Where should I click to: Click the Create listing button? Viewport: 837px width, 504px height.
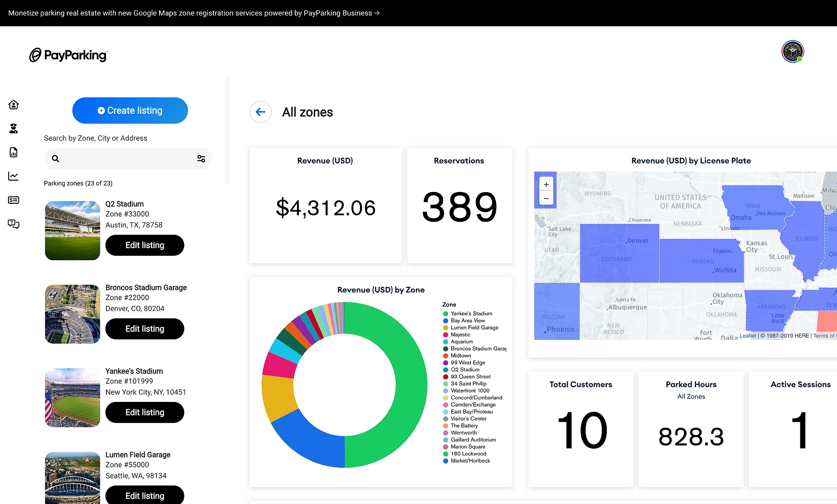(x=130, y=111)
